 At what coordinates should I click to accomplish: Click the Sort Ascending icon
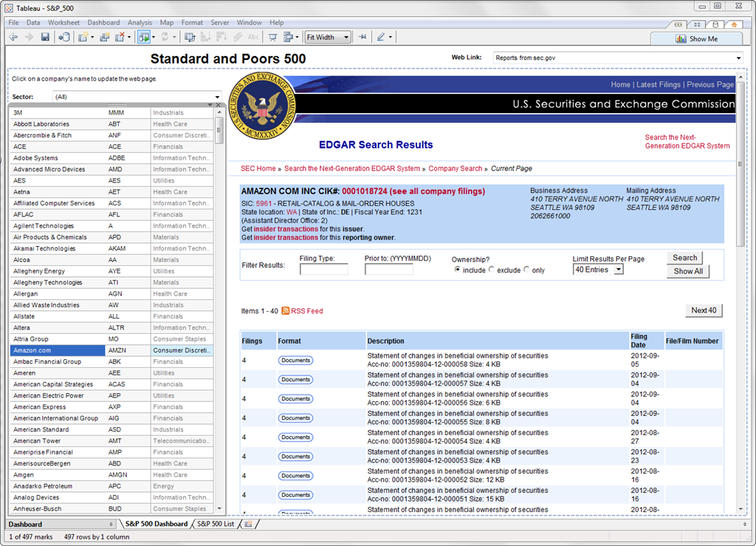click(x=205, y=37)
